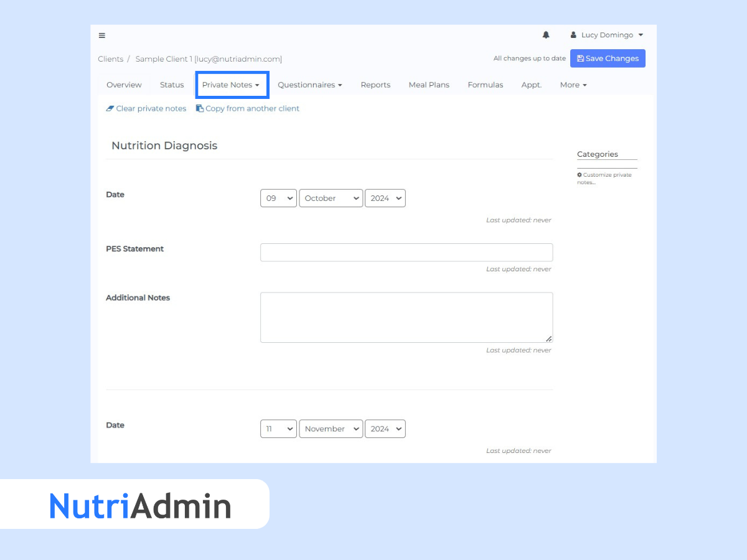747x560 pixels.
Task: Open Customize private notes settings
Action: pos(606,179)
